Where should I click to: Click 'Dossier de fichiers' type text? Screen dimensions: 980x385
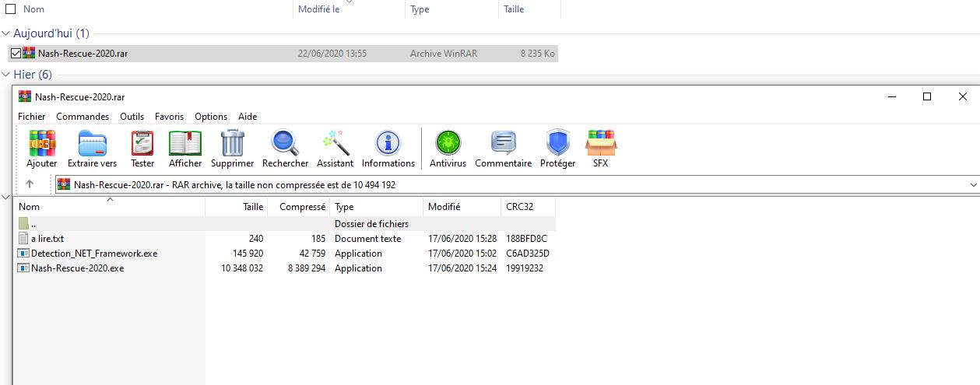(371, 224)
